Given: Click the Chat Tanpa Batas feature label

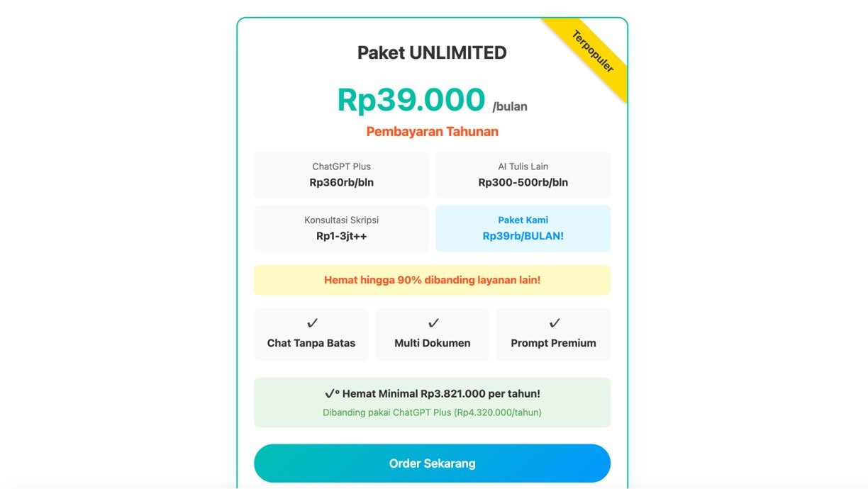Looking at the screenshot, I should click(x=311, y=343).
